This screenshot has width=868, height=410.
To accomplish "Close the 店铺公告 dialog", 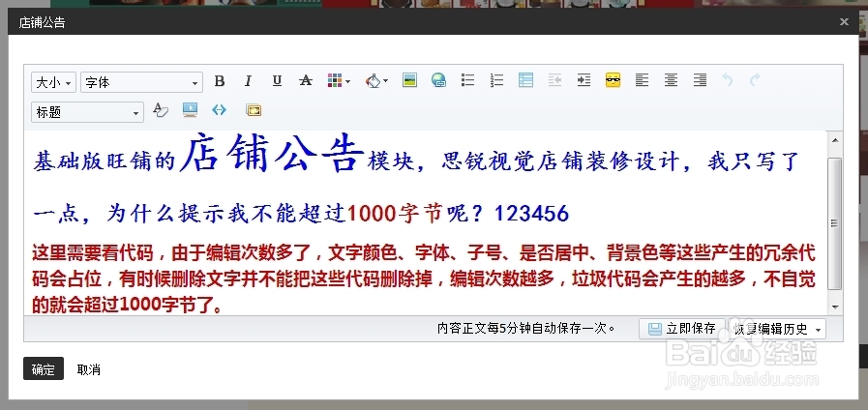I will [x=844, y=22].
